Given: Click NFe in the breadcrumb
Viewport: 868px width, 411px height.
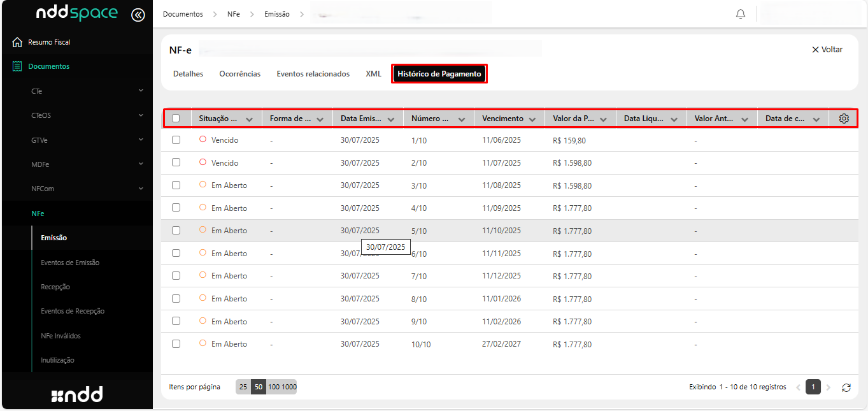Looking at the screenshot, I should (234, 14).
